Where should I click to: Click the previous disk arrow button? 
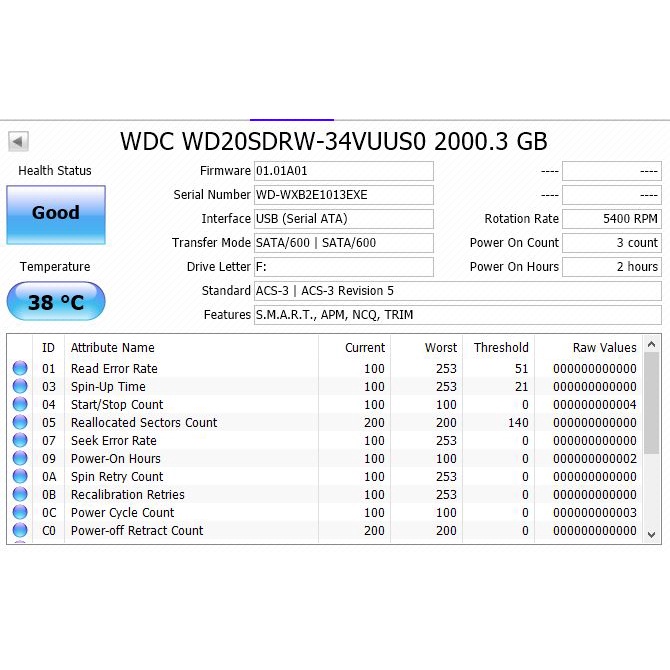pyautogui.click(x=18, y=141)
